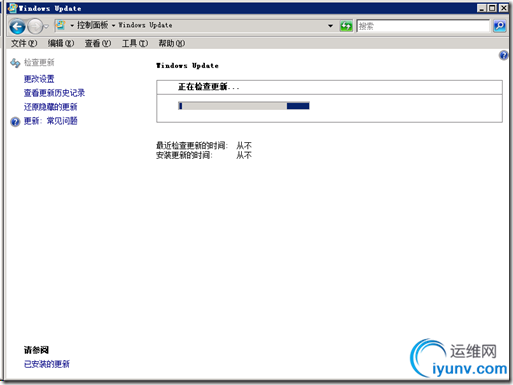The width and height of the screenshot is (513, 385).
Task: Click the 正在检查更新... status text
Action: coord(209,87)
